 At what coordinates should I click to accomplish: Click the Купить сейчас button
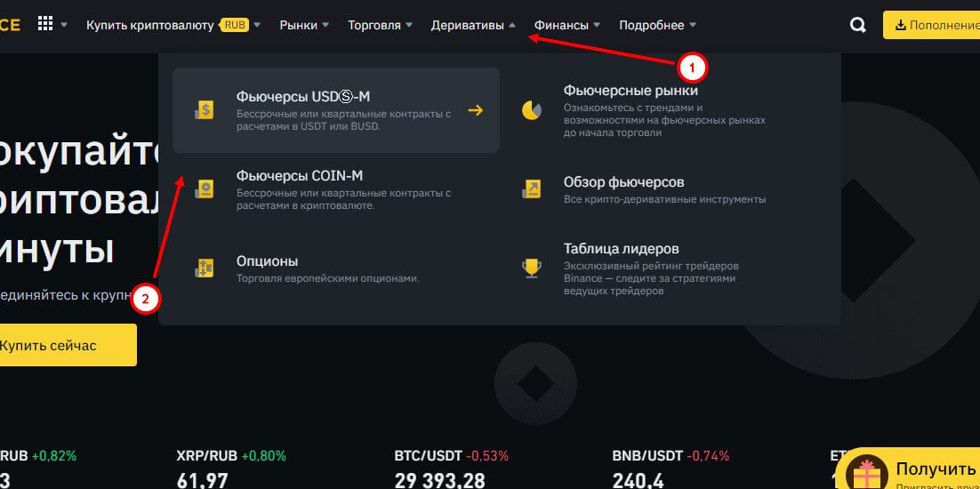coord(62,345)
